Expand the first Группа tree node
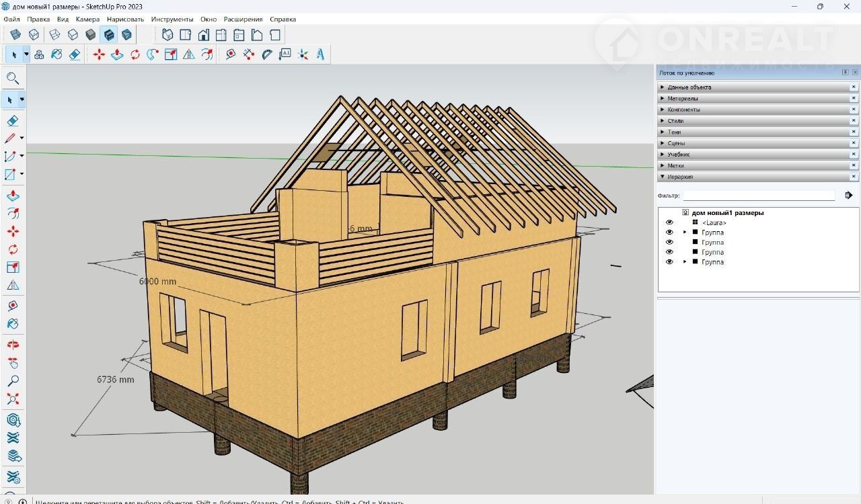Screen dimensions: 861x504 [685, 233]
